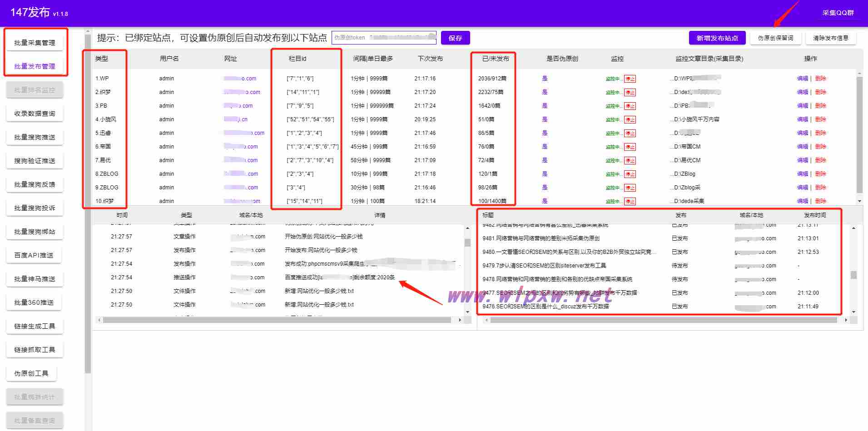Stop monitoring for 6.帝国 site
The width and height of the screenshot is (868, 431).
click(630, 147)
